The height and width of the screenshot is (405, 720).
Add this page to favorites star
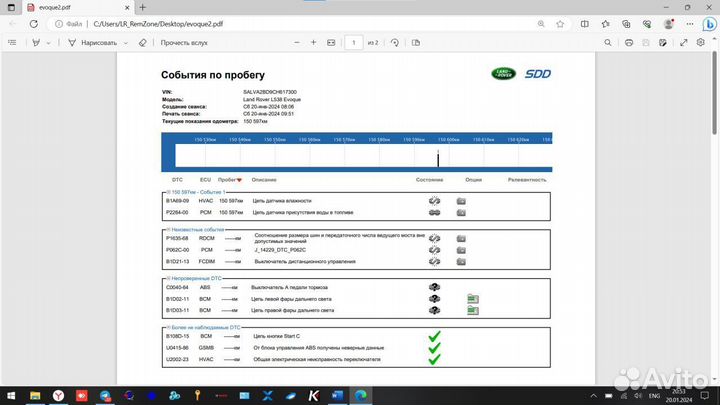[560, 24]
